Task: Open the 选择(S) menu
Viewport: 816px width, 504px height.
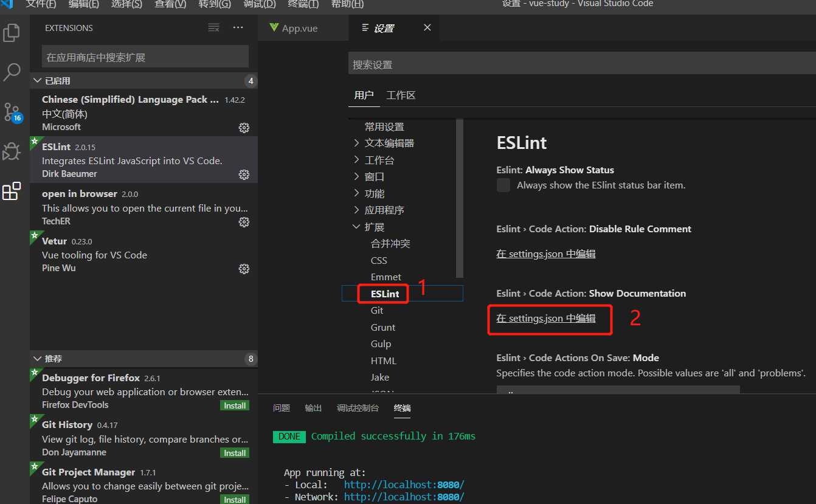Action: pyautogui.click(x=127, y=4)
